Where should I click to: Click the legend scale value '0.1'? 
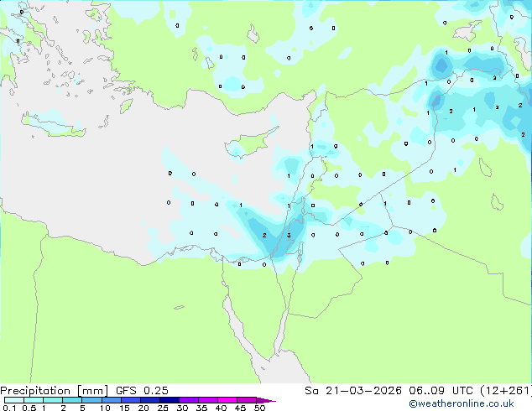[9, 408]
